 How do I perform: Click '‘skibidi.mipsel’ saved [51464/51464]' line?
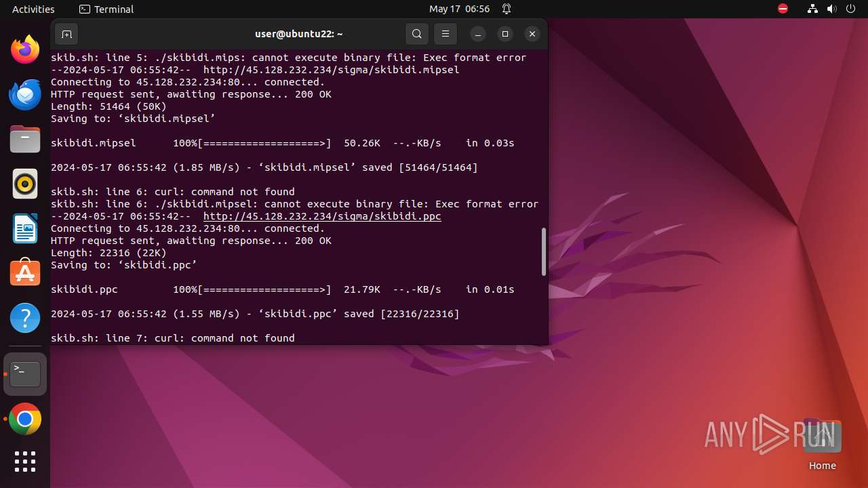pyautogui.click(x=264, y=167)
